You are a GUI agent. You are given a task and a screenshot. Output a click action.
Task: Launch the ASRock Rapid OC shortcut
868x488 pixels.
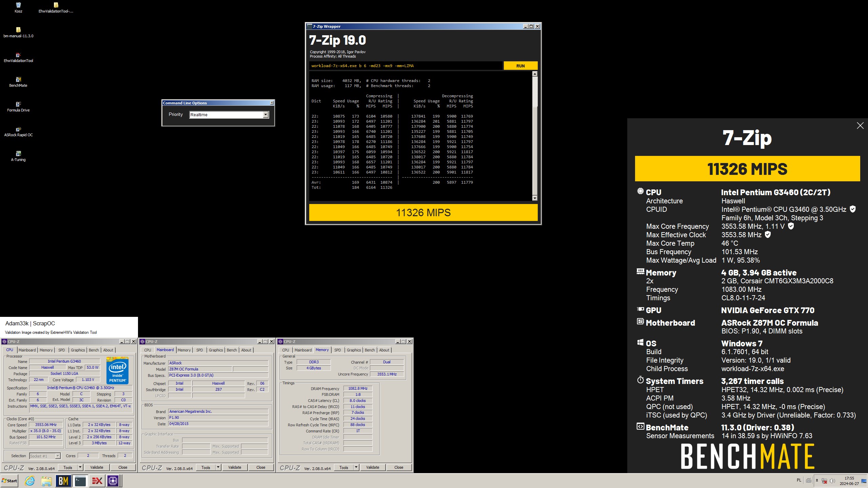pyautogui.click(x=18, y=131)
